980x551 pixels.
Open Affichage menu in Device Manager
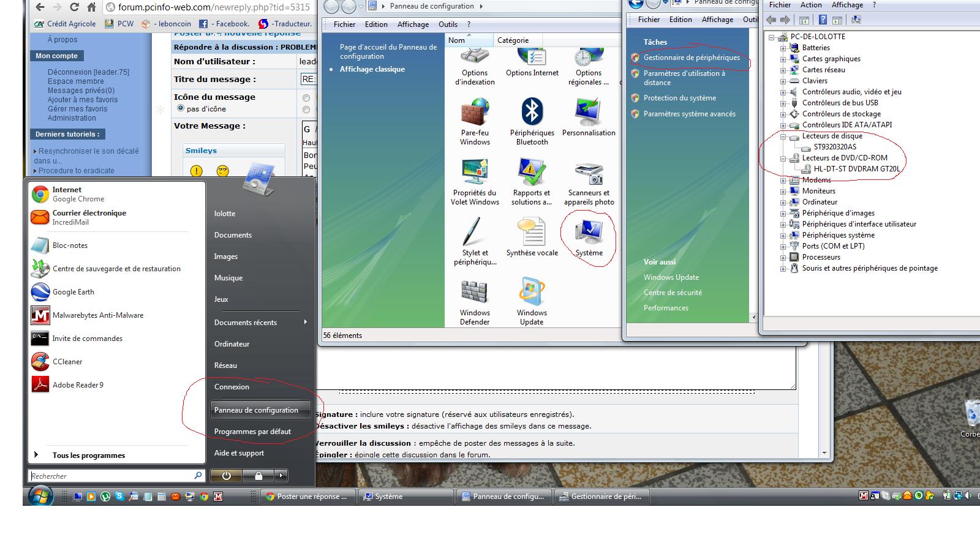click(847, 5)
